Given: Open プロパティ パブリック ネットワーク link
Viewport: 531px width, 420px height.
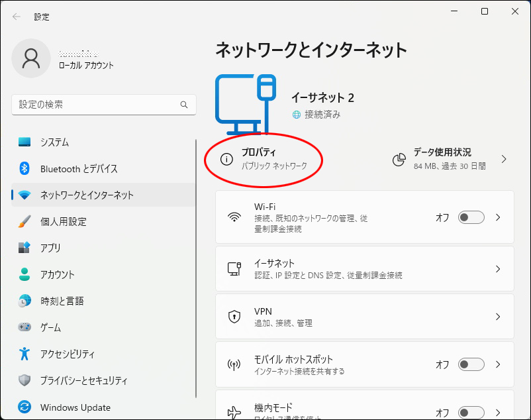Looking at the screenshot, I should 273,159.
